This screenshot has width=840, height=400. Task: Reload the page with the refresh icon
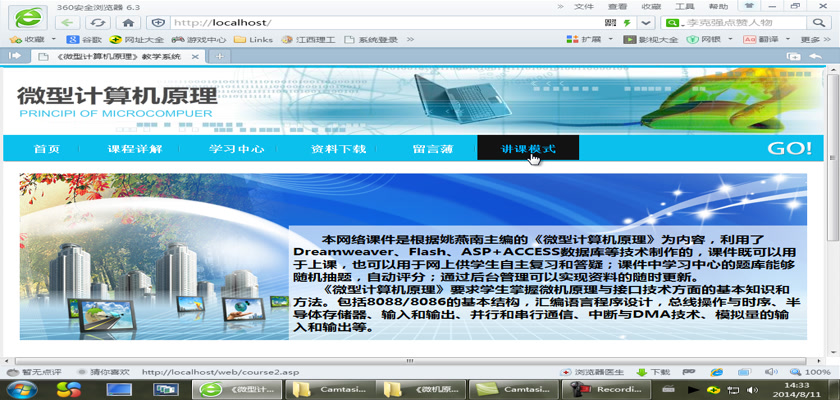[98, 22]
